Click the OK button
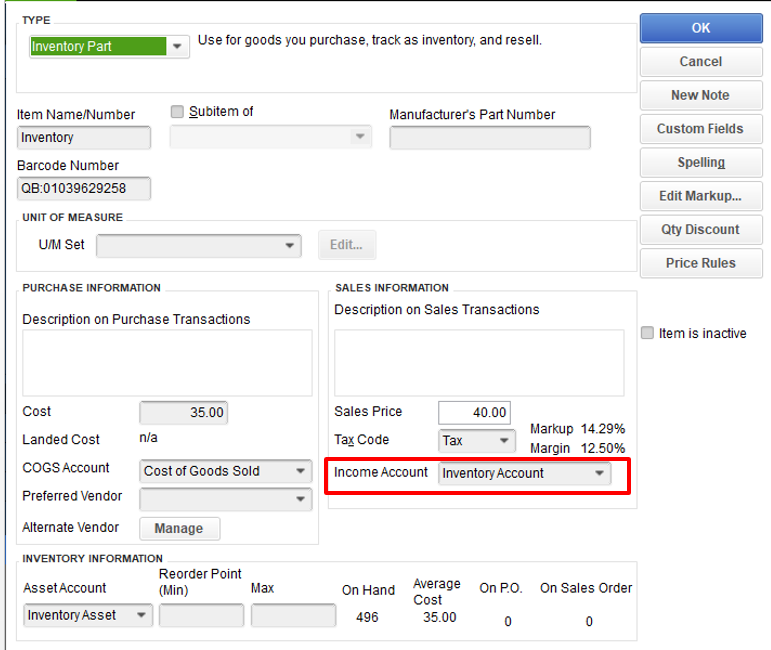 click(700, 28)
